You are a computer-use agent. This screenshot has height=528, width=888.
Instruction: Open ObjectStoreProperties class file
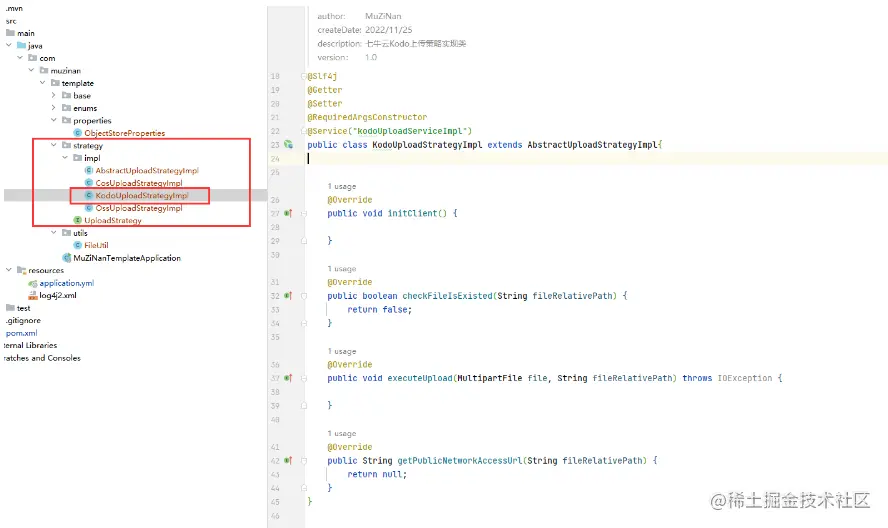click(x=125, y=133)
